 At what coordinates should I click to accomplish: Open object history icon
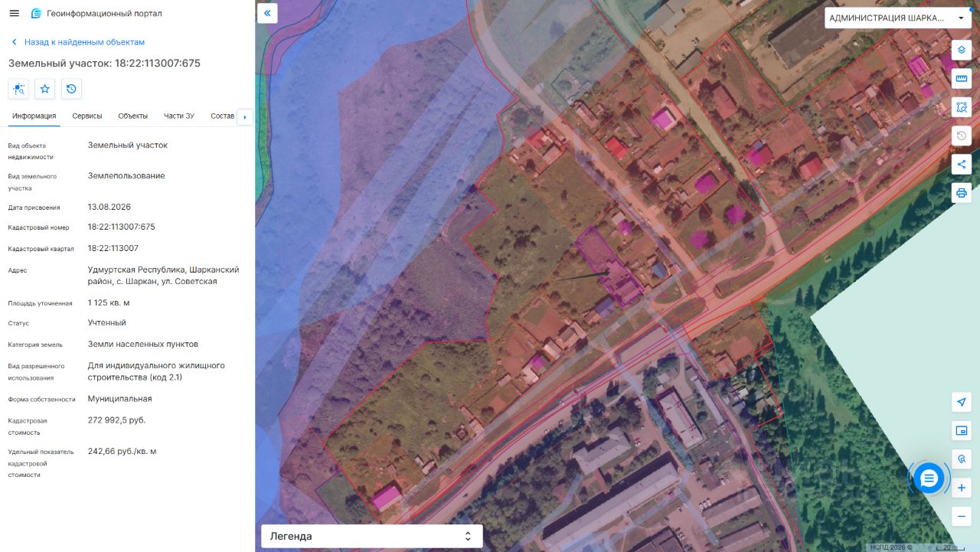[x=71, y=89]
